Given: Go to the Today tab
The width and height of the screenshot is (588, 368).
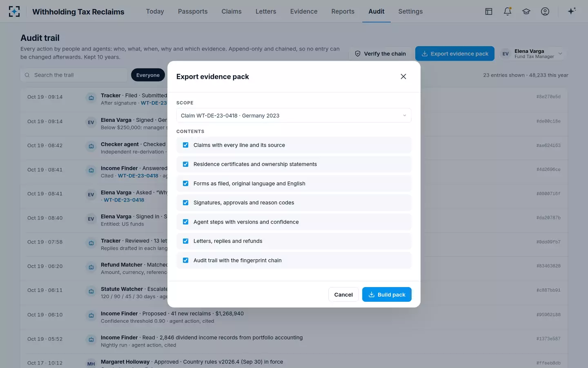Looking at the screenshot, I should (155, 11).
